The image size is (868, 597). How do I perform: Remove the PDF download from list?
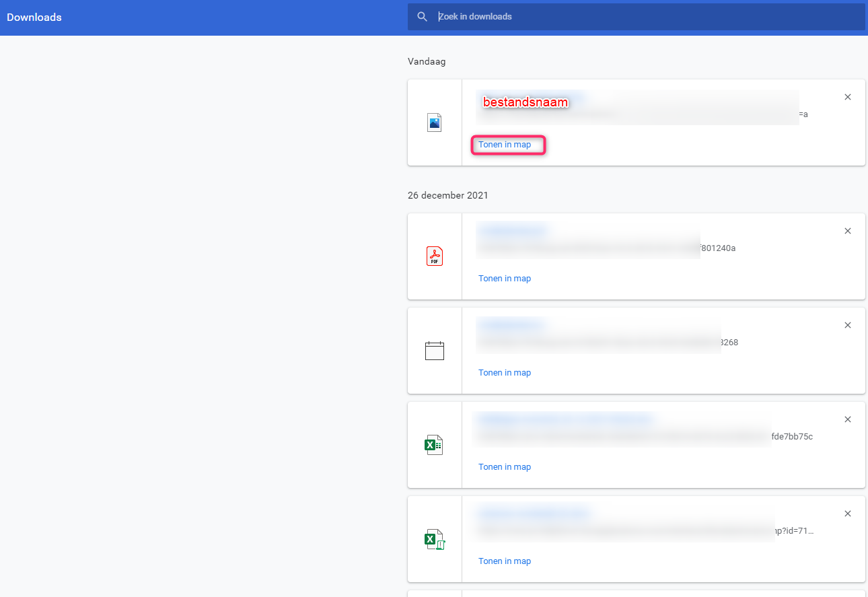(848, 231)
